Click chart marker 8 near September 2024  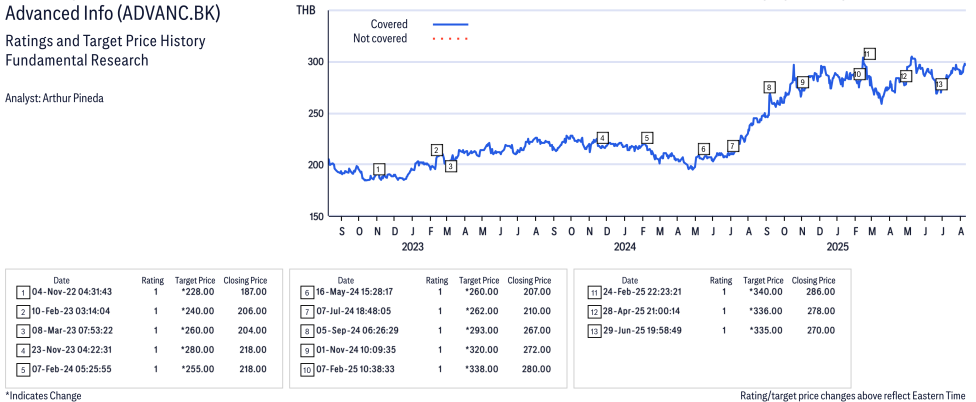click(770, 87)
